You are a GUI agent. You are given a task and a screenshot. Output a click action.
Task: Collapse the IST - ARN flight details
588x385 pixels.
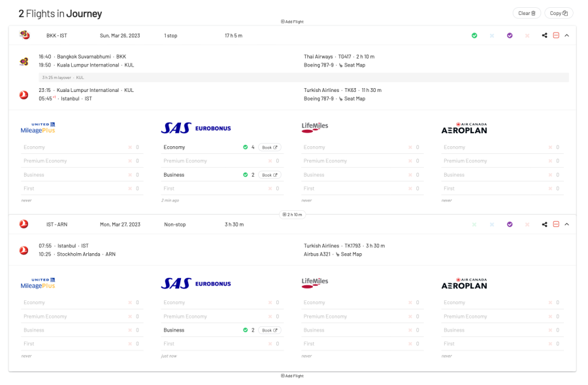pos(566,224)
